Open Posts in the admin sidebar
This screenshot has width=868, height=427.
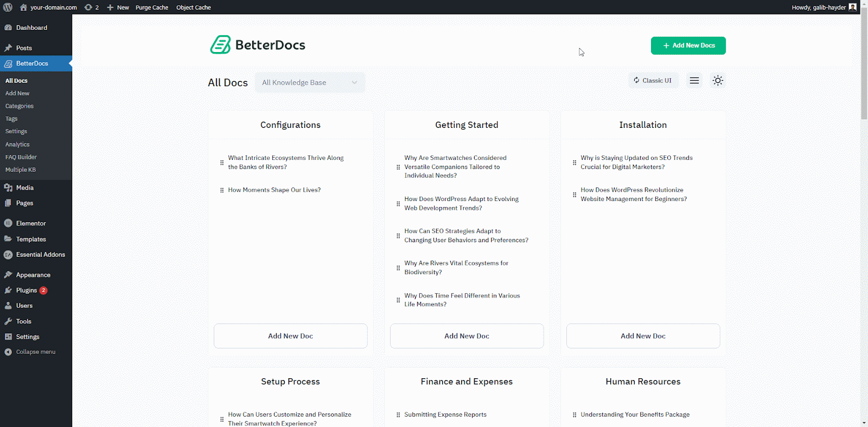(36, 48)
